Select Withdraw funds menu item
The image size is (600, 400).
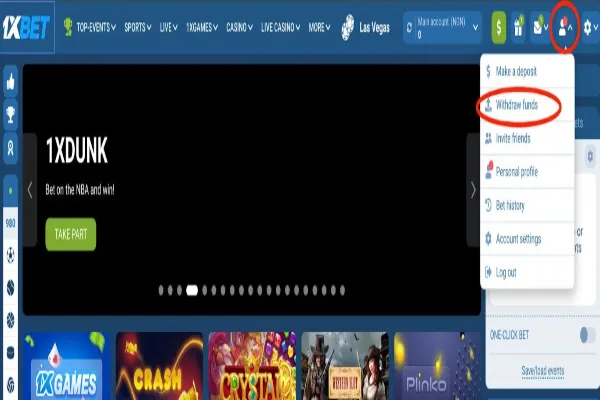pyautogui.click(x=527, y=105)
